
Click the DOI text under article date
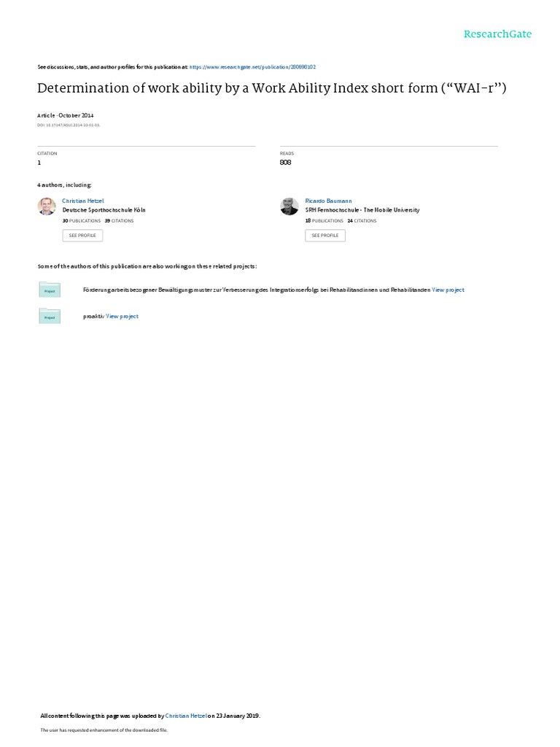click(x=69, y=125)
